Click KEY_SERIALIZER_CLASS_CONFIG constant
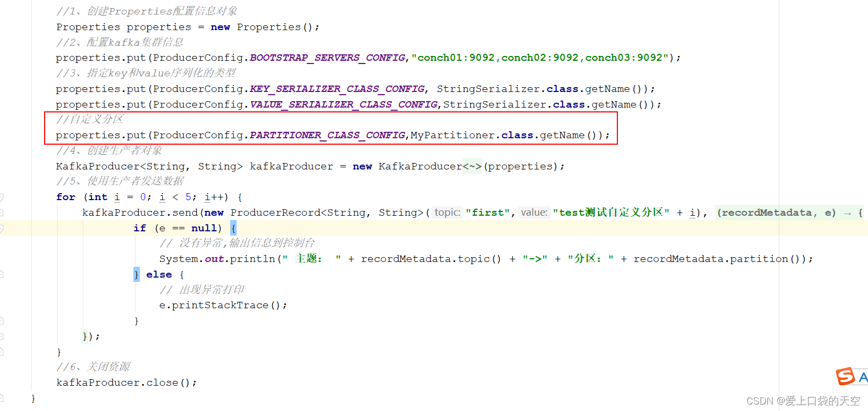Image resolution: width=868 pixels, height=411 pixels. pyautogui.click(x=337, y=89)
